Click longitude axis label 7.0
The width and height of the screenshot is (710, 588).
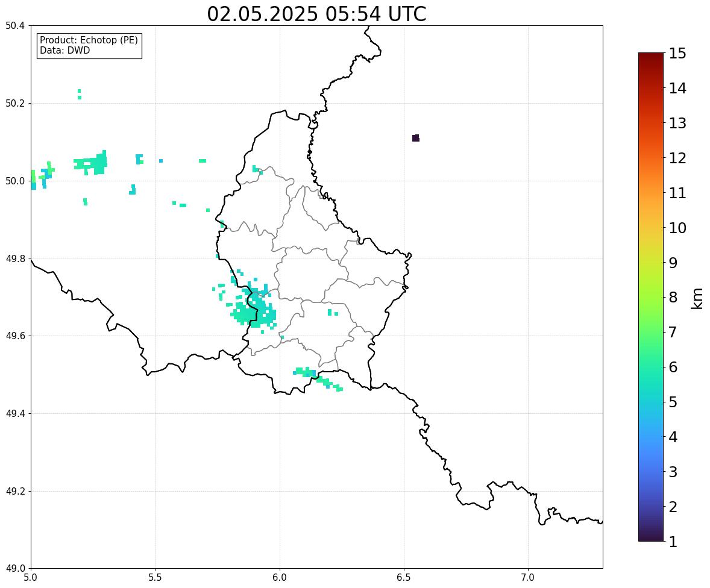(529, 578)
